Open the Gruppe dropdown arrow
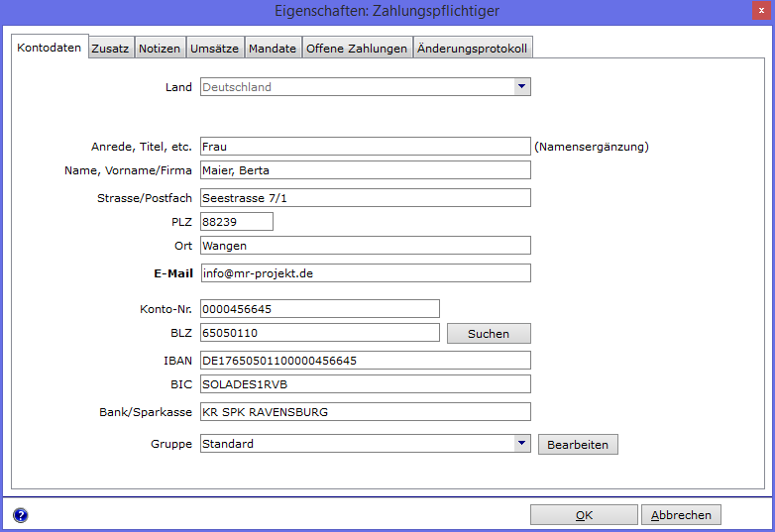This screenshot has width=775, height=532. [x=521, y=444]
